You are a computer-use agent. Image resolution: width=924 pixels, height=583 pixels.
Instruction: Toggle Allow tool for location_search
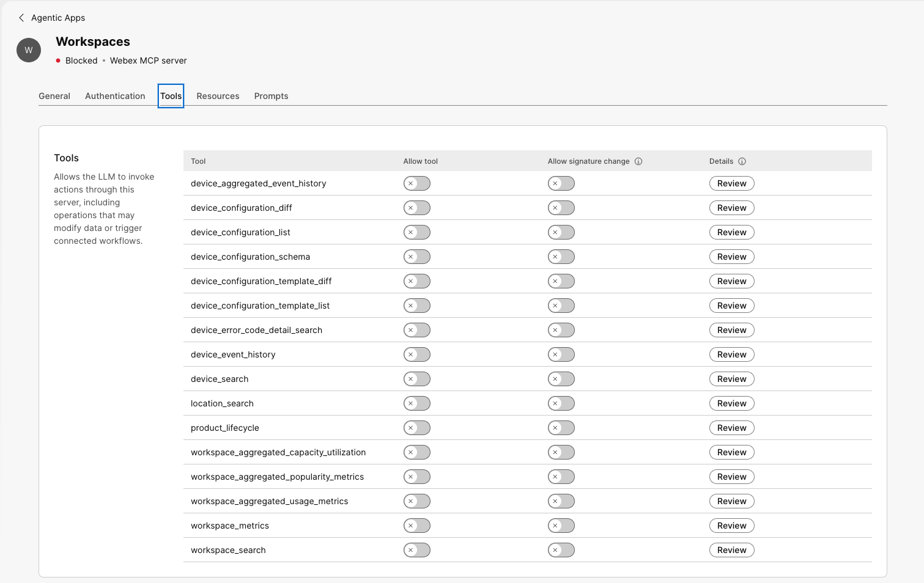(417, 403)
